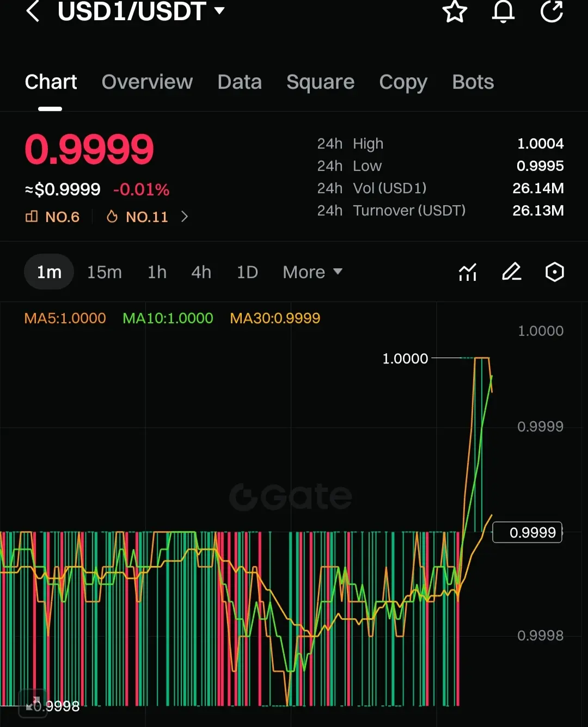The height and width of the screenshot is (727, 588).
Task: Tap the MA30:0.9999 indicator label
Action: click(275, 318)
